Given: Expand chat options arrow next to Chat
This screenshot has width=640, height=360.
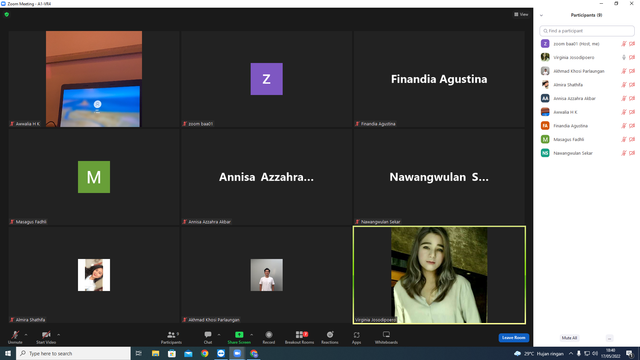Looking at the screenshot, I should [x=219, y=335].
